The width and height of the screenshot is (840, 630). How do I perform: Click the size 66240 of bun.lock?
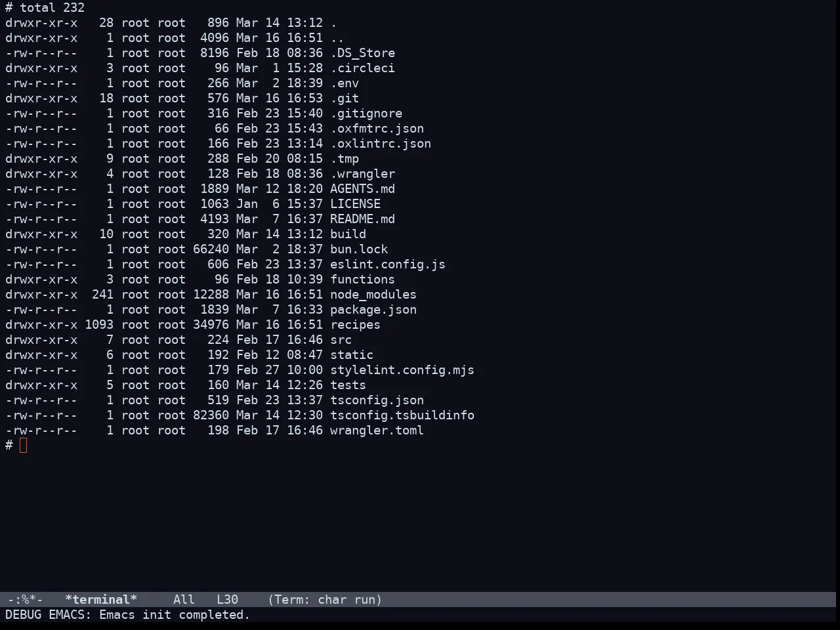pyautogui.click(x=211, y=249)
